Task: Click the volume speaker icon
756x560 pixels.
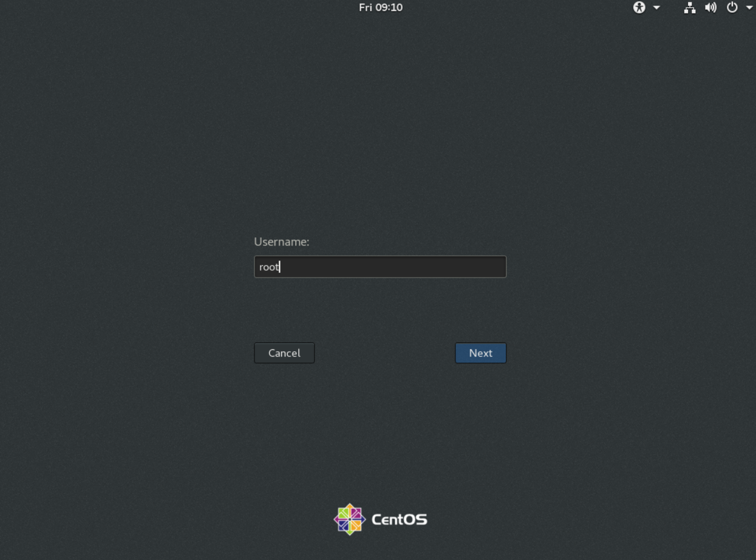Action: (x=710, y=7)
